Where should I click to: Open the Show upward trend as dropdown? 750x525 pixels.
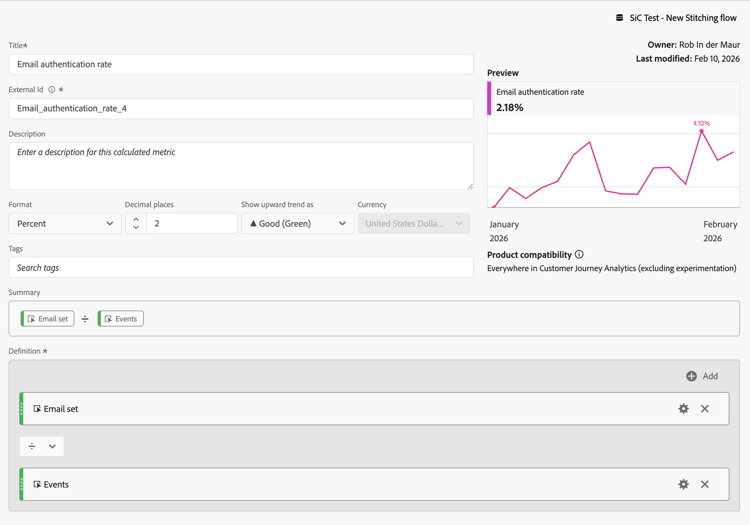click(298, 223)
